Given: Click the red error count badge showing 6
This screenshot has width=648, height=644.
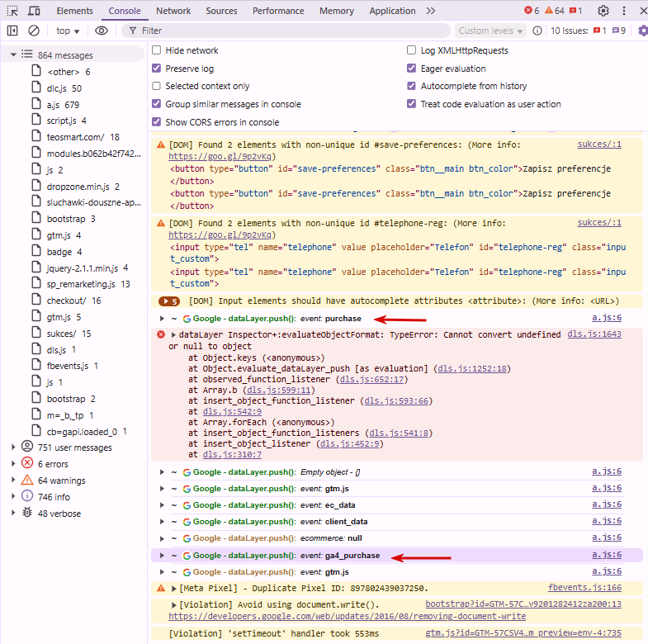Looking at the screenshot, I should coord(532,11).
